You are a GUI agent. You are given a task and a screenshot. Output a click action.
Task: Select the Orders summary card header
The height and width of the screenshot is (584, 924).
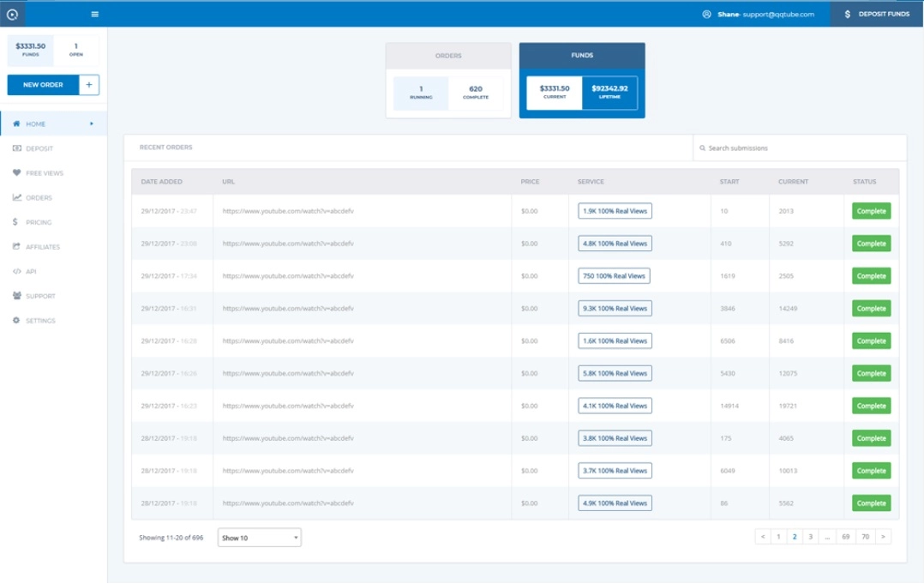coord(448,56)
